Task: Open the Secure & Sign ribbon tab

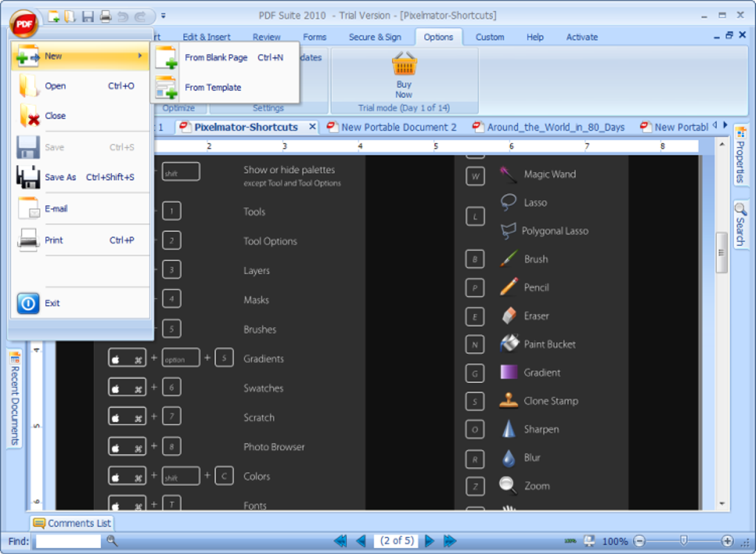Action: tap(374, 37)
